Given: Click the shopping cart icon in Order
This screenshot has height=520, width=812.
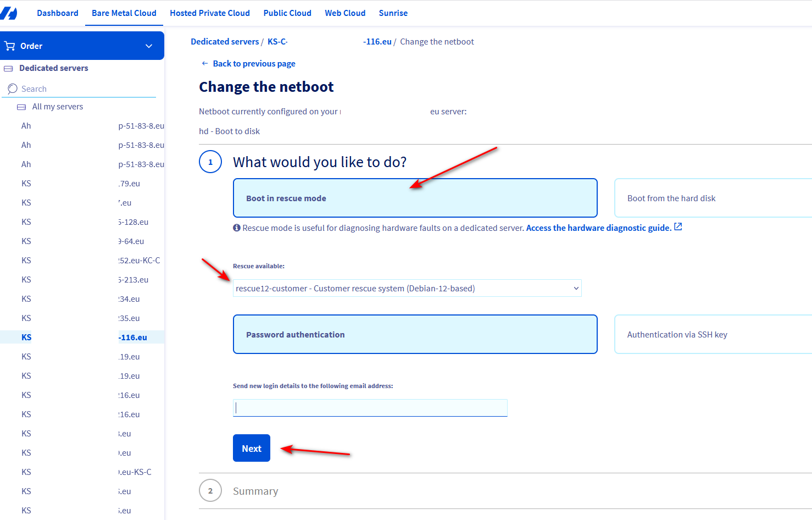Looking at the screenshot, I should [9, 46].
